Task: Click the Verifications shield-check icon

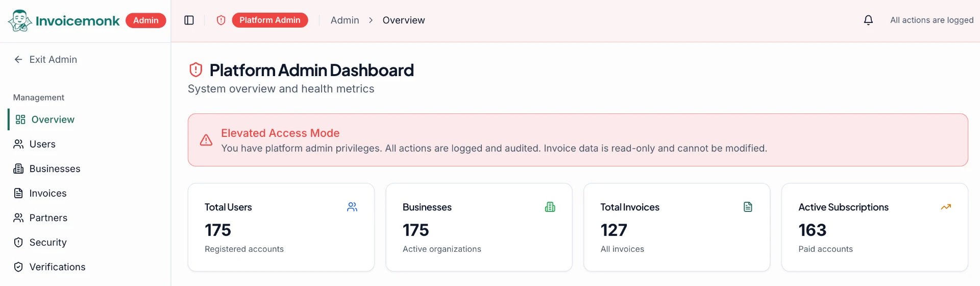Action: click(x=18, y=267)
